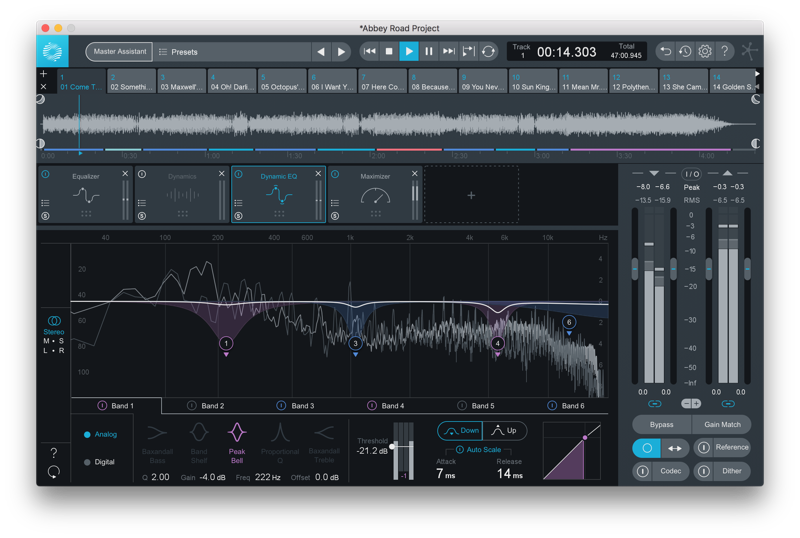Go to previous preset arrow
Screen dimensions: 800x538
tap(321, 52)
